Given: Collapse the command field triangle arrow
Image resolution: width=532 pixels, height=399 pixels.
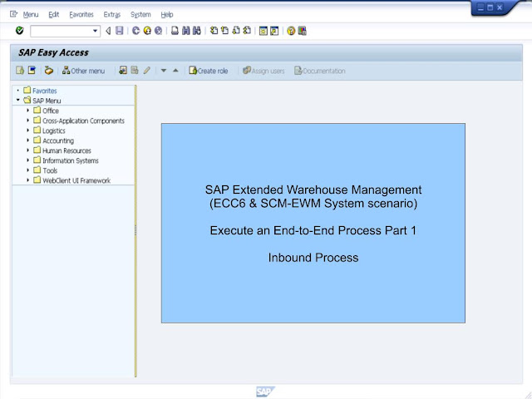Looking at the screenshot, I should tap(108, 32).
